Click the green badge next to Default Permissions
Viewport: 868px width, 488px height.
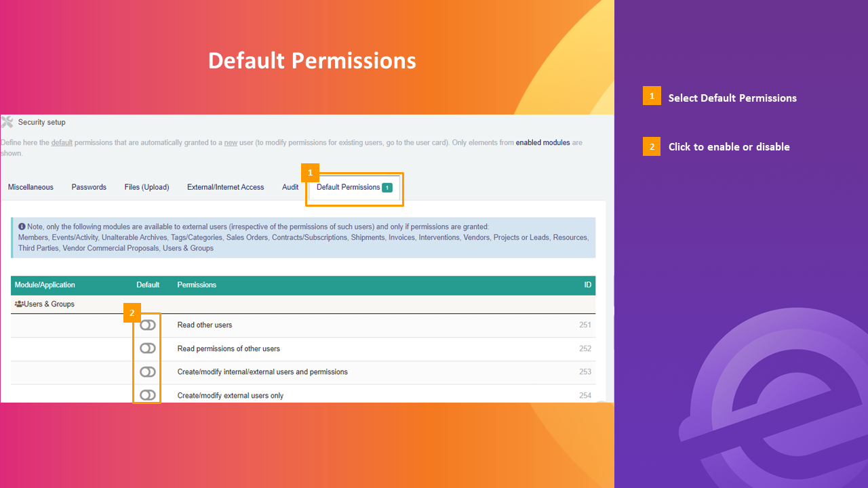[387, 187]
